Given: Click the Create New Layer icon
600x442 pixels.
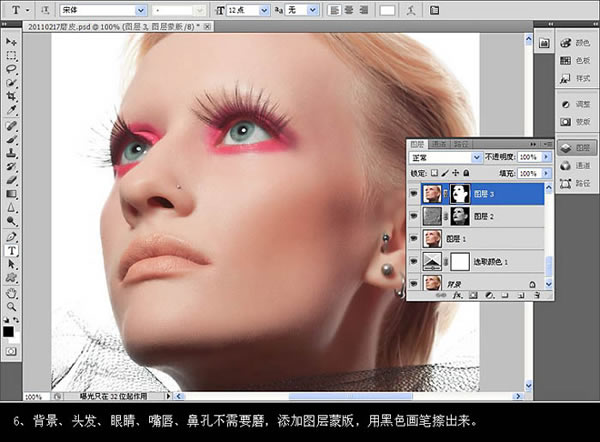Looking at the screenshot, I should [x=521, y=295].
